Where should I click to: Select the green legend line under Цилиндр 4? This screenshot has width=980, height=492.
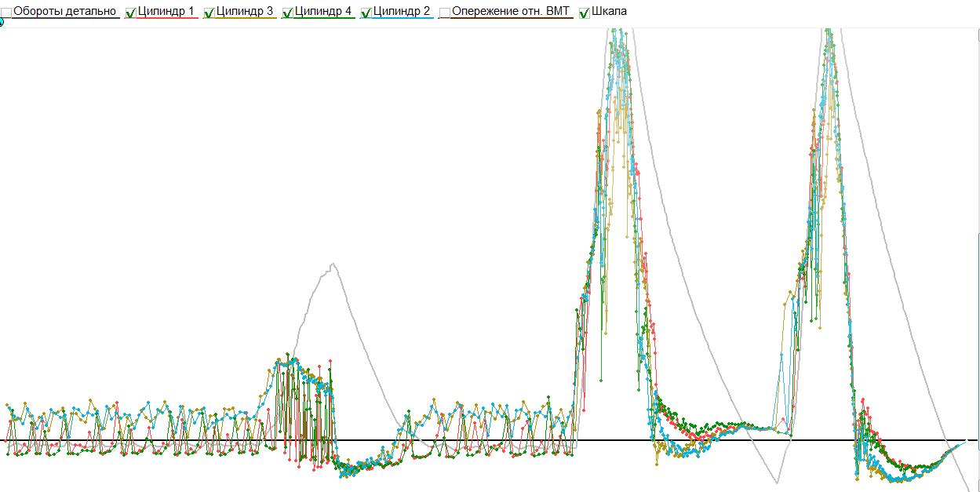point(319,19)
